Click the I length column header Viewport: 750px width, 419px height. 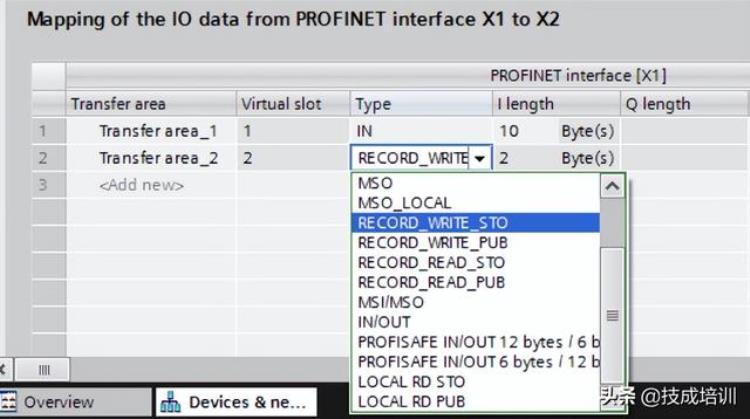(x=556, y=104)
